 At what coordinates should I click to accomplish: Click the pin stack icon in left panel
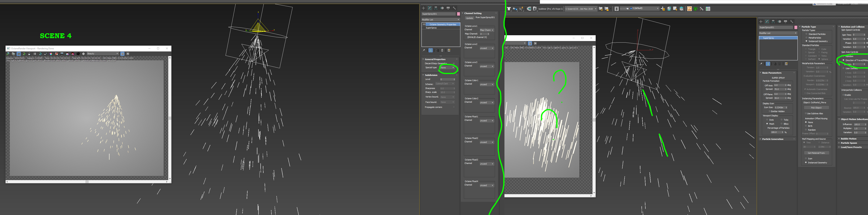(424, 50)
